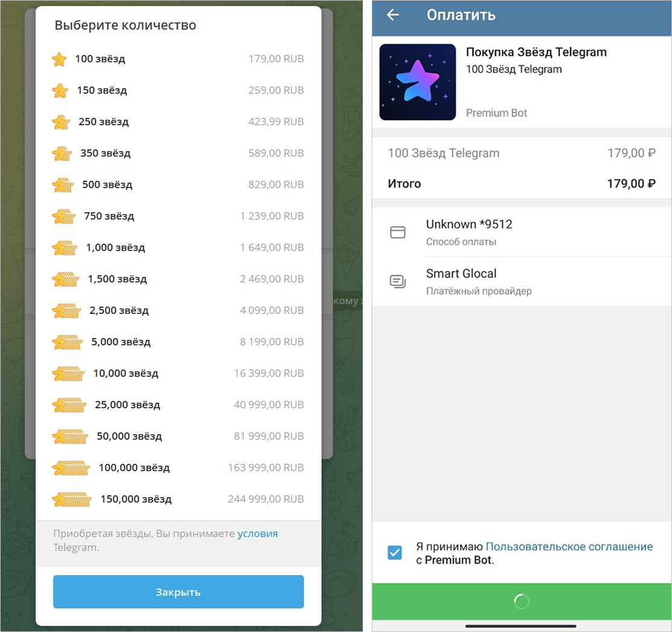This screenshot has width=672, height=632.
Task: Open the Smart Glocal provider row
Action: pyautogui.click(x=522, y=282)
